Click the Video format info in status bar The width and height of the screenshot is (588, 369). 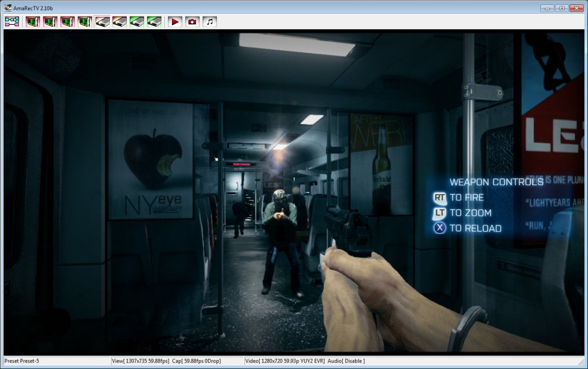coord(285,361)
